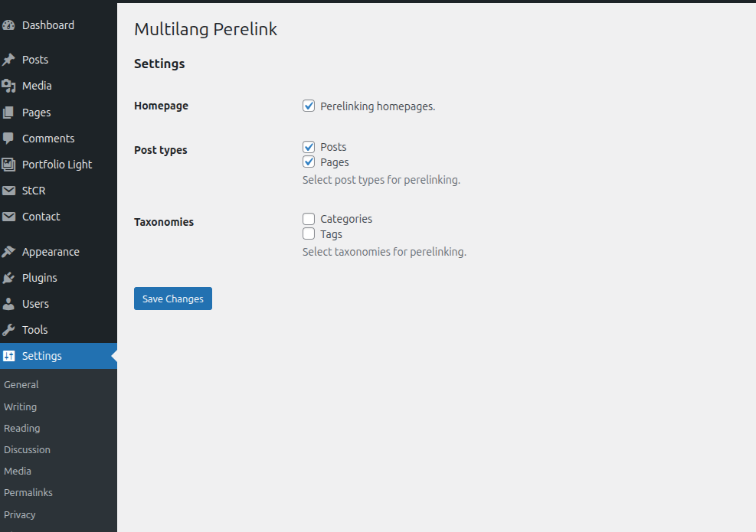Enable the Tags taxonomy checkbox
Viewport: 756px width, 532px height.
tap(309, 234)
